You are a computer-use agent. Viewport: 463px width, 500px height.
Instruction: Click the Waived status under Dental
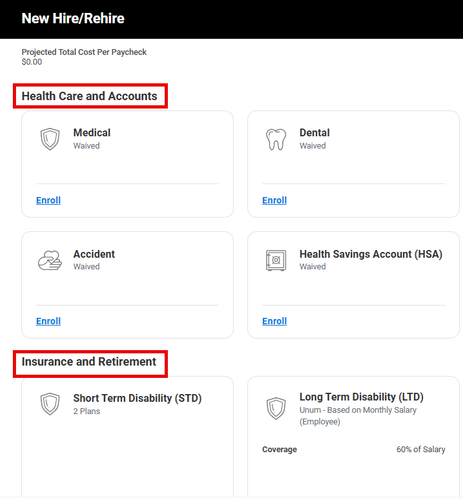point(312,146)
